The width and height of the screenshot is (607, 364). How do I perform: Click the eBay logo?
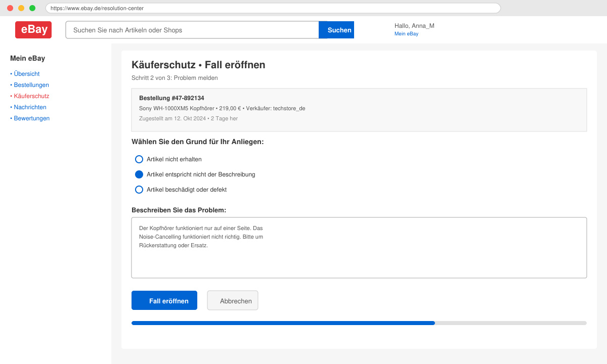click(x=33, y=30)
